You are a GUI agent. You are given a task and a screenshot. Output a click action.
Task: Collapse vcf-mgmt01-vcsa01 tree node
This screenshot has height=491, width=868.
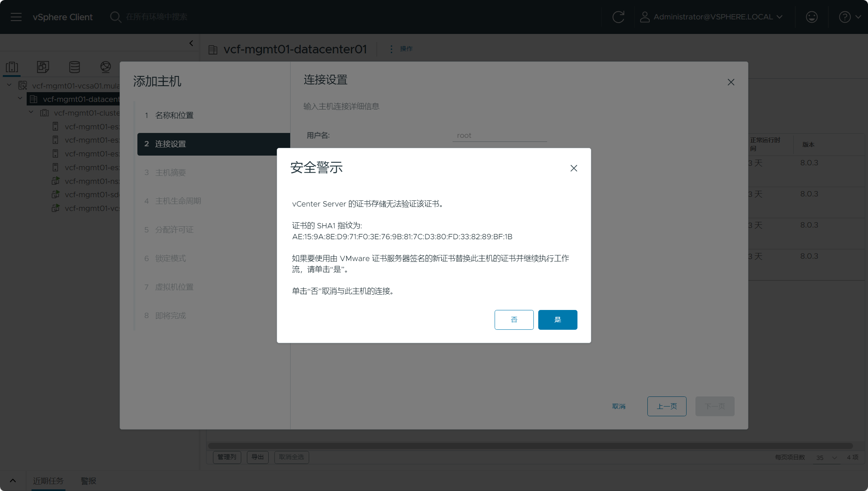point(9,85)
